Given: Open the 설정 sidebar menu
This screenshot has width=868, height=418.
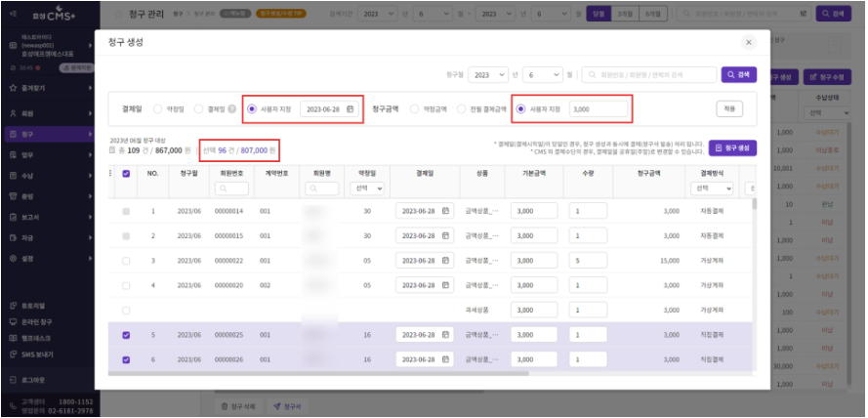Looking at the screenshot, I should 51,259.
